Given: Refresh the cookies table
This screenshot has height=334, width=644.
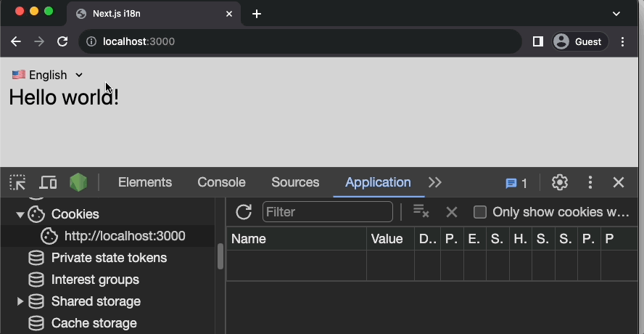Looking at the screenshot, I should (244, 212).
